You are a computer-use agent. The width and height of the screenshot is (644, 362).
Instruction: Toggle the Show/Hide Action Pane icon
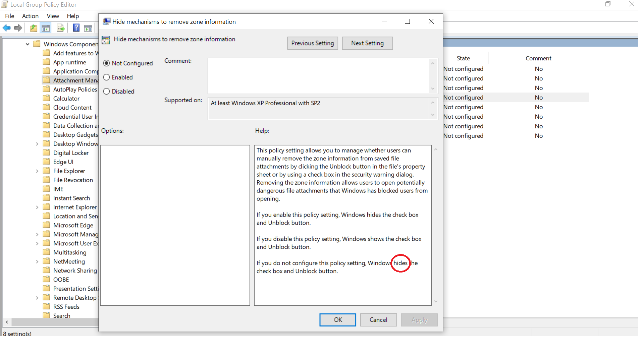point(88,28)
